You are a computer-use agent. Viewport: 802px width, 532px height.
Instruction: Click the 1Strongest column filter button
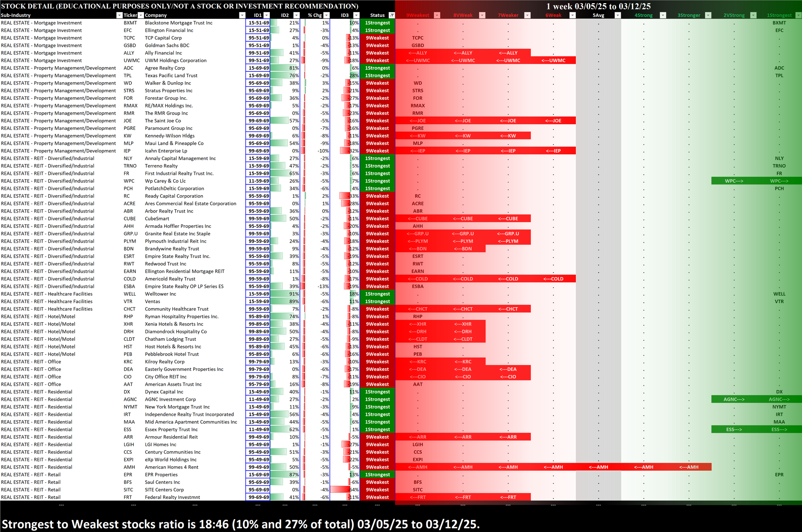click(x=798, y=15)
